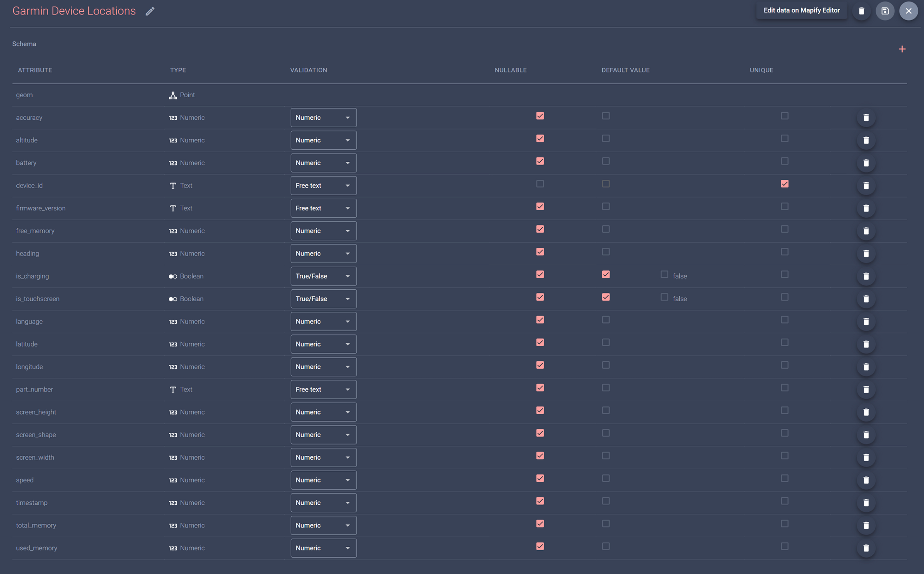This screenshot has height=574, width=924.
Task: Open device_id Free text validation dropdown
Action: 323,185
